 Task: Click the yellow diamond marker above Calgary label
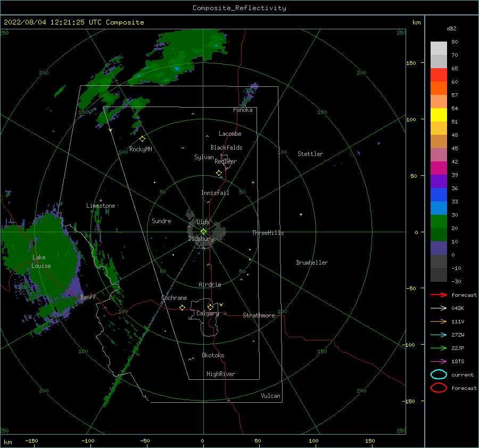(210, 307)
